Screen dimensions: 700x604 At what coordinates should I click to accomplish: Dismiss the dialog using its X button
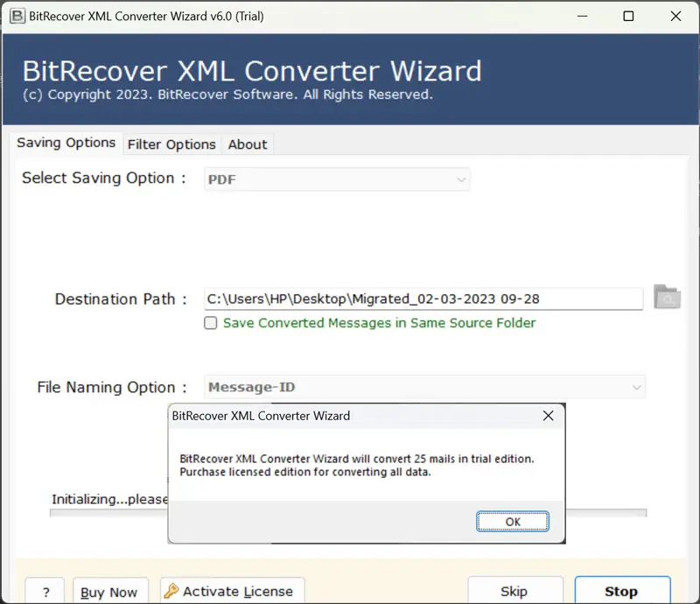pyautogui.click(x=548, y=416)
